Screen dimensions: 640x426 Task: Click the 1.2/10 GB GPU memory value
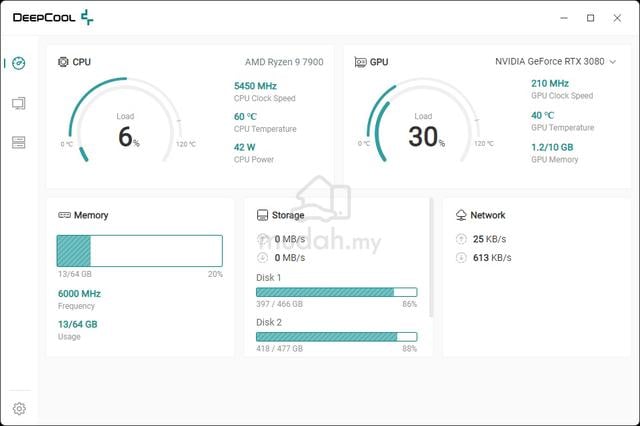point(552,147)
